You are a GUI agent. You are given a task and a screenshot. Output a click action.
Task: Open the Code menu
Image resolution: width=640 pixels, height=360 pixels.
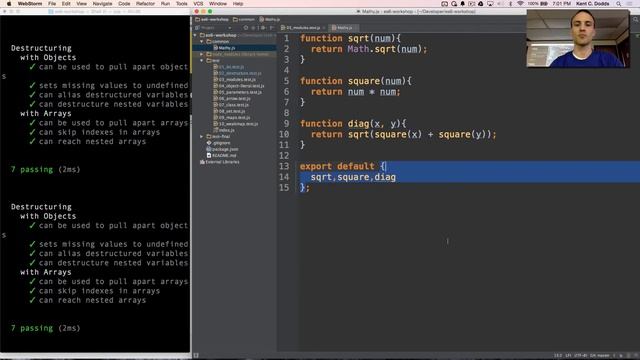pyautogui.click(x=124, y=4)
